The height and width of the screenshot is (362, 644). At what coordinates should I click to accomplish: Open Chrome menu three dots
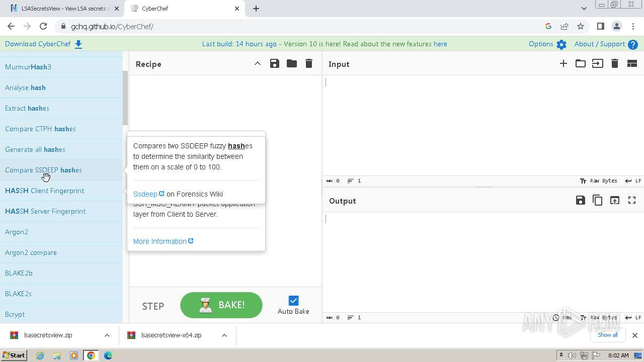633,26
